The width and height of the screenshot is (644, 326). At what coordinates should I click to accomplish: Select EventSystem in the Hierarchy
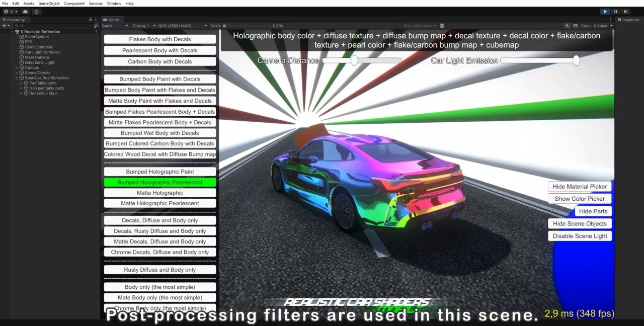37,37
